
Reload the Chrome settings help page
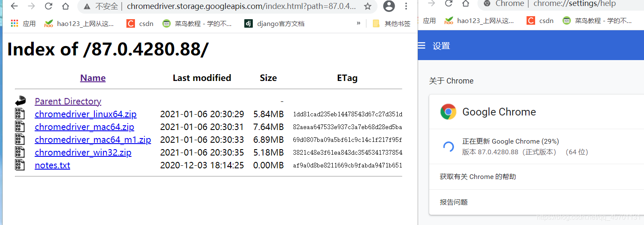coord(448,3)
